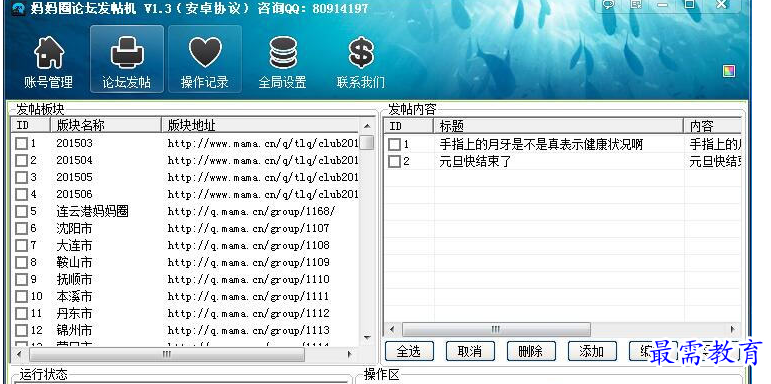Image resolution: width=771 pixels, height=384 pixels.
Task: Sort boards by 版块地址 column header
Action: coord(261,125)
